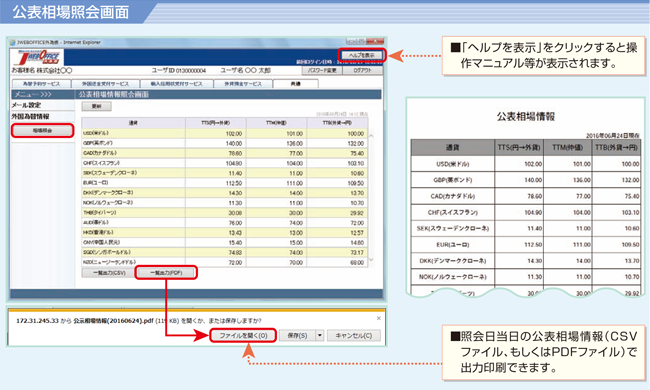Click the SGD TTB value 73.17 in web table

pyautogui.click(x=357, y=253)
